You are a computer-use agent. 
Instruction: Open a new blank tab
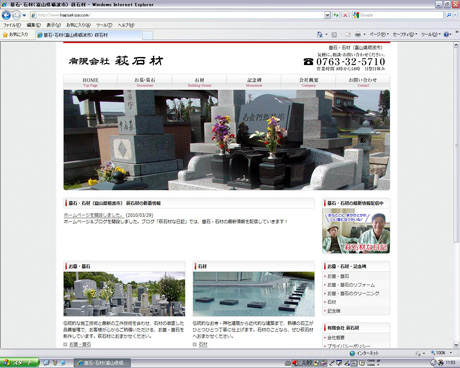point(148,35)
